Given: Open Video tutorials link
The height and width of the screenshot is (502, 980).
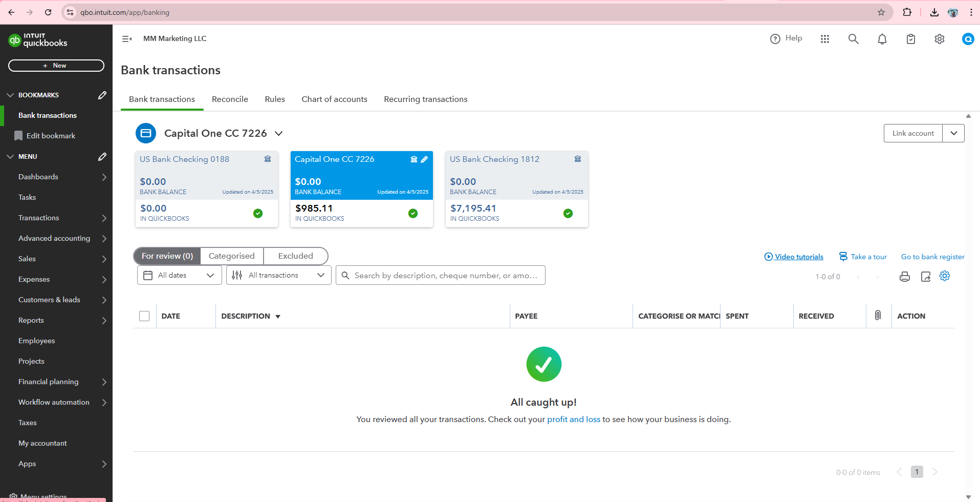Looking at the screenshot, I should 794,257.
